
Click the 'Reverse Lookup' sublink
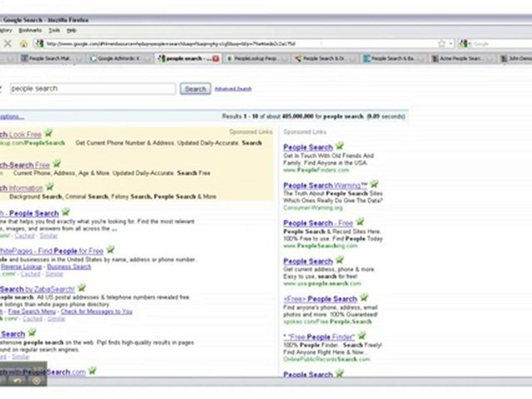(x=22, y=267)
